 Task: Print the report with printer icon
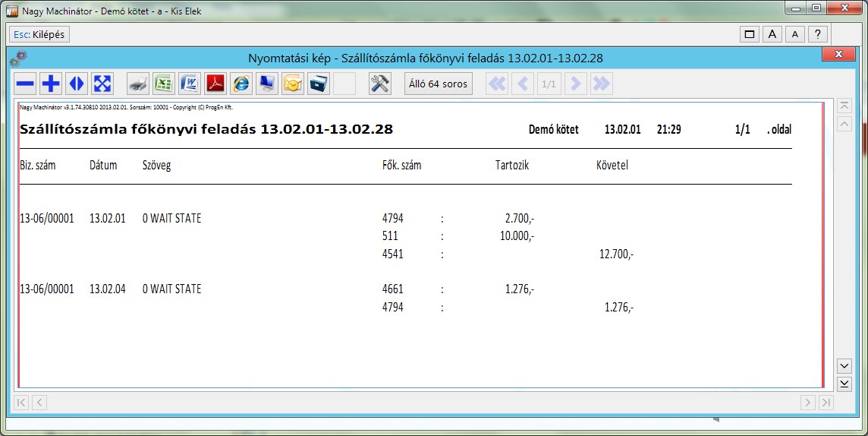click(138, 84)
